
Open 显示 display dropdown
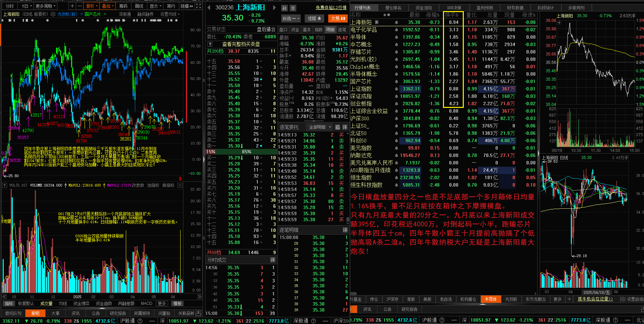pos(156,6)
